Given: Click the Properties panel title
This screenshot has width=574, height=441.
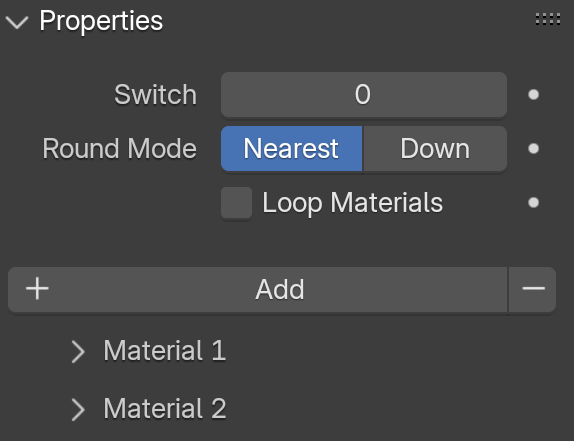Looking at the screenshot, I should click(x=101, y=21).
